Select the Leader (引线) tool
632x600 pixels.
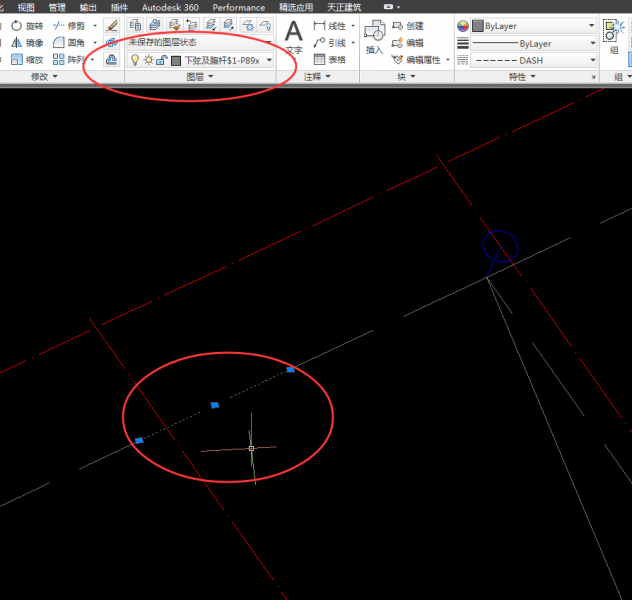[330, 43]
